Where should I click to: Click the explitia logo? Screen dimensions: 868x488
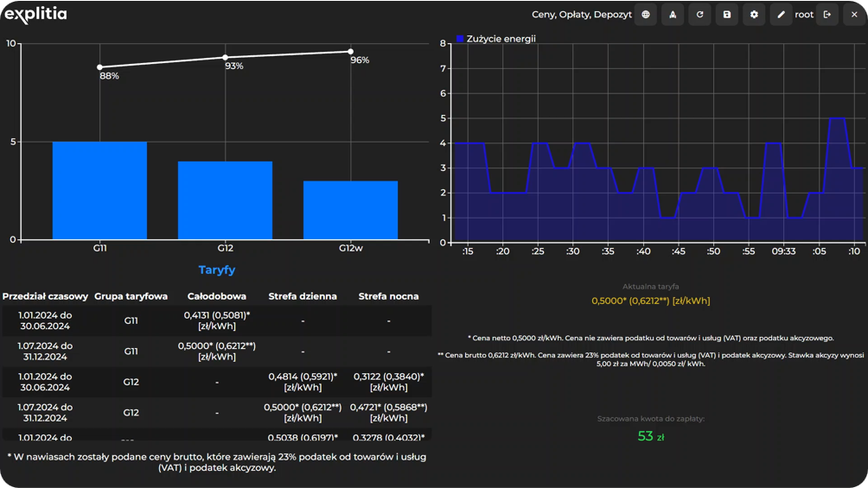(x=36, y=15)
